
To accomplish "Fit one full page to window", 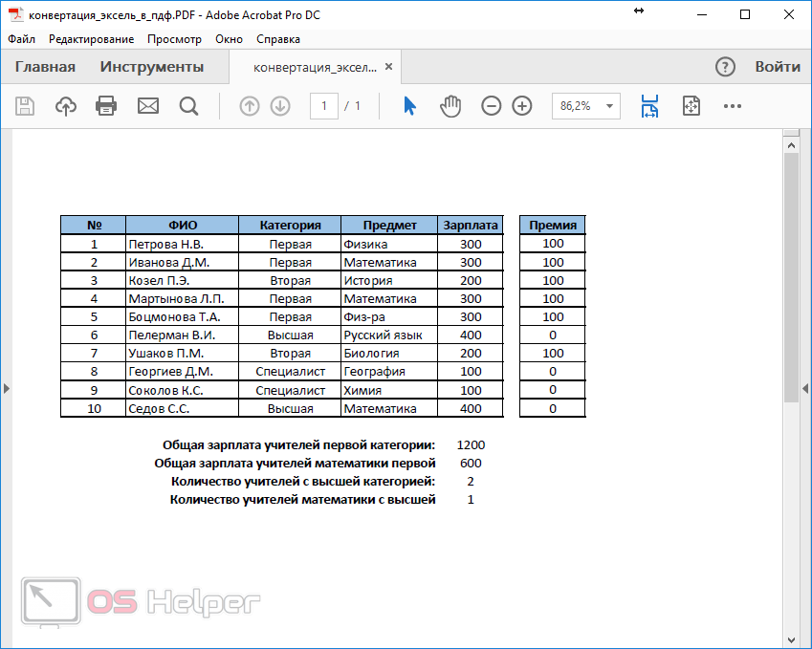I will [691, 106].
